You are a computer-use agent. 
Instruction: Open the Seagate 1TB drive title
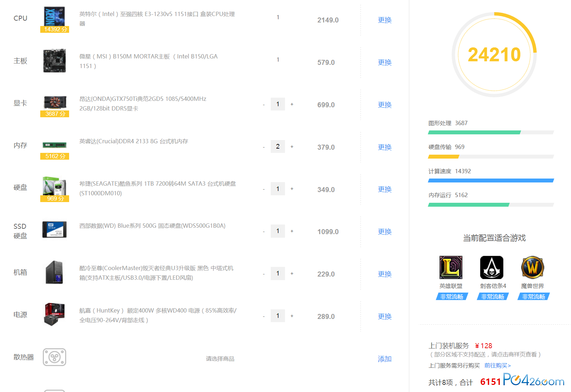click(157, 189)
